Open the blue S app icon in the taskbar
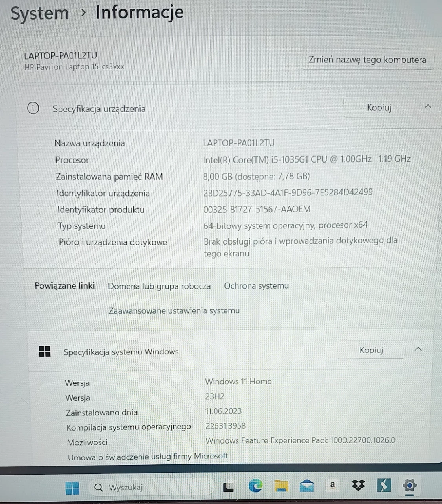Image resolution: width=442 pixels, height=504 pixels. coord(384,486)
